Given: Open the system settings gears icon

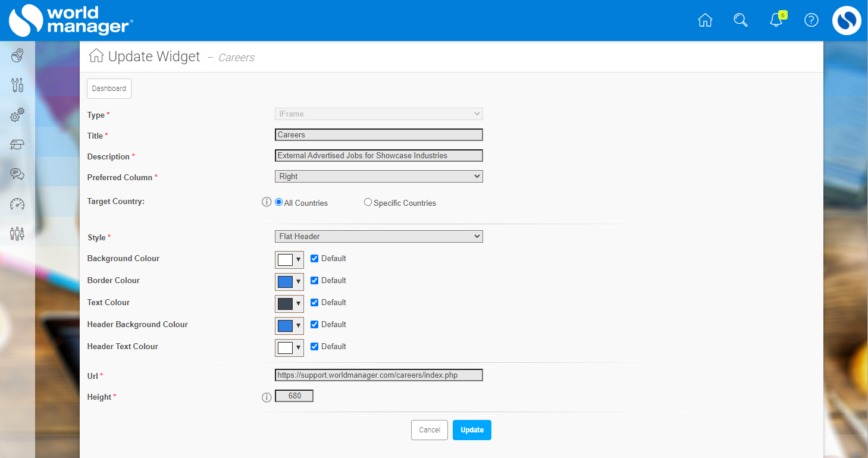Looking at the screenshot, I should (17, 115).
